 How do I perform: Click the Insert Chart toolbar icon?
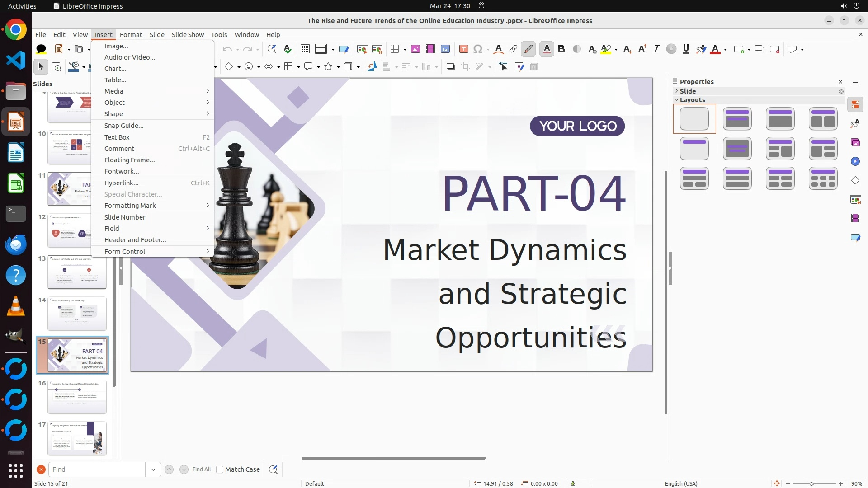click(x=445, y=49)
